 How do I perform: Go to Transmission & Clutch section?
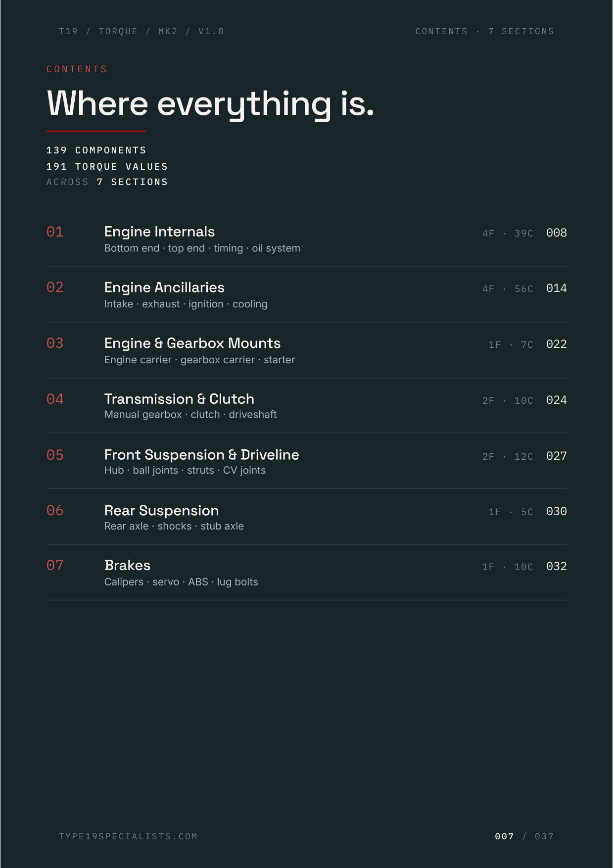(307, 406)
